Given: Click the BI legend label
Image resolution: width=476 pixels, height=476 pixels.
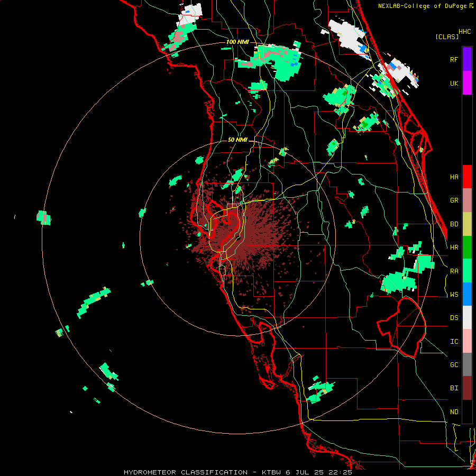Looking at the screenshot, I should 454,388.
